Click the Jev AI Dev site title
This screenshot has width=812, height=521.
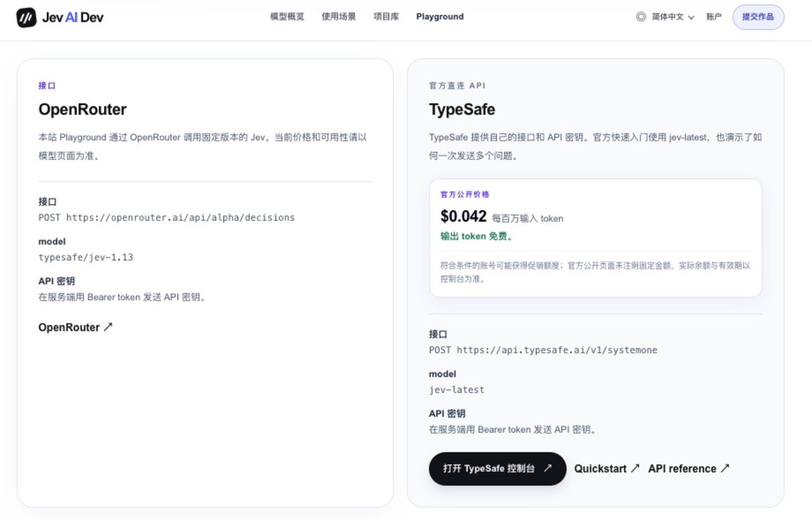[x=73, y=17]
